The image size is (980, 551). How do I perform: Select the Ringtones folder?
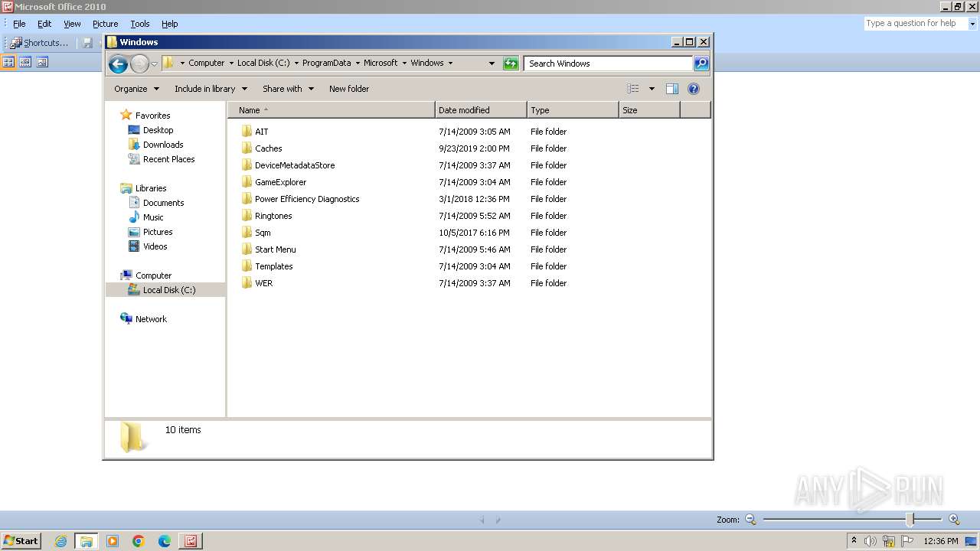(x=273, y=216)
